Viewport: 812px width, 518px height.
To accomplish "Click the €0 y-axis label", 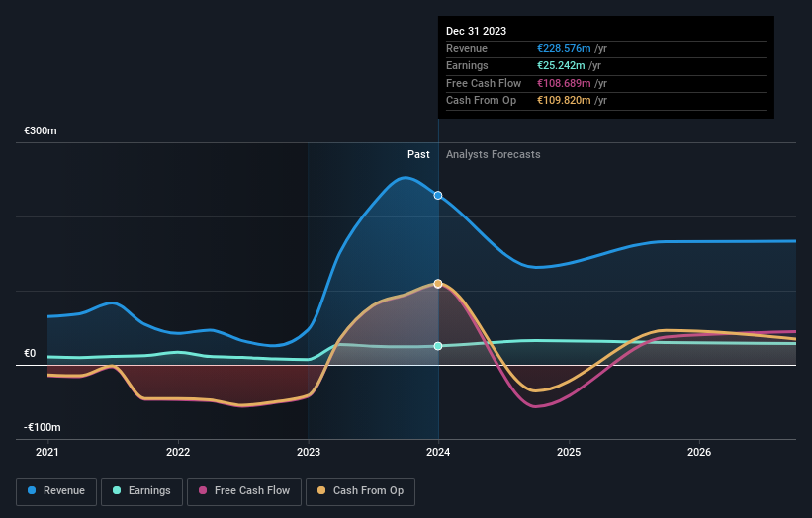I will click(x=30, y=354).
